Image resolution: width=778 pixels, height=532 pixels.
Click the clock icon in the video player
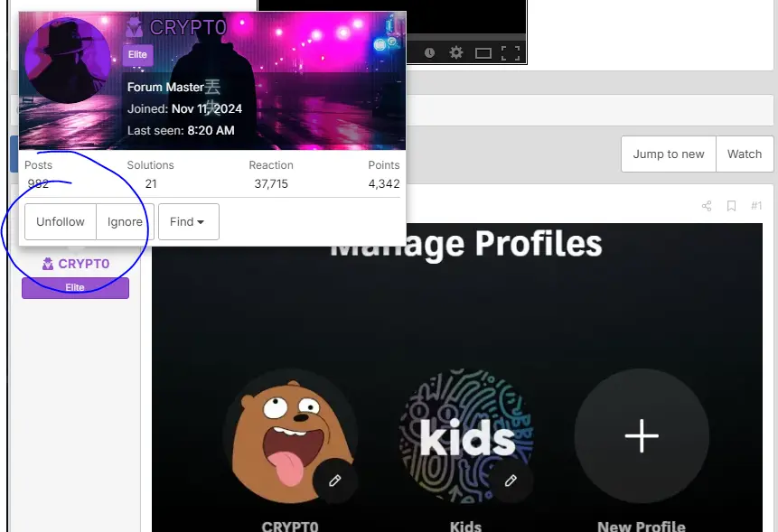[x=430, y=52]
